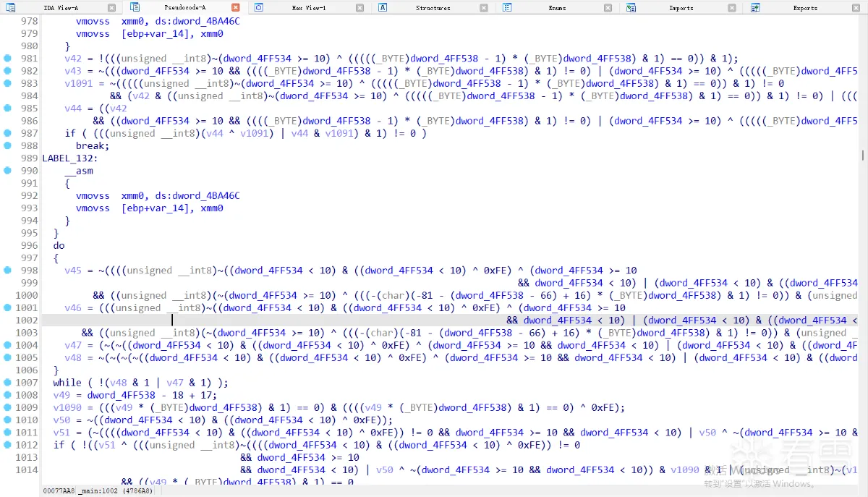This screenshot has width=868, height=497.
Task: Toggle breakpoint dot on line 1008
Action: (8, 395)
